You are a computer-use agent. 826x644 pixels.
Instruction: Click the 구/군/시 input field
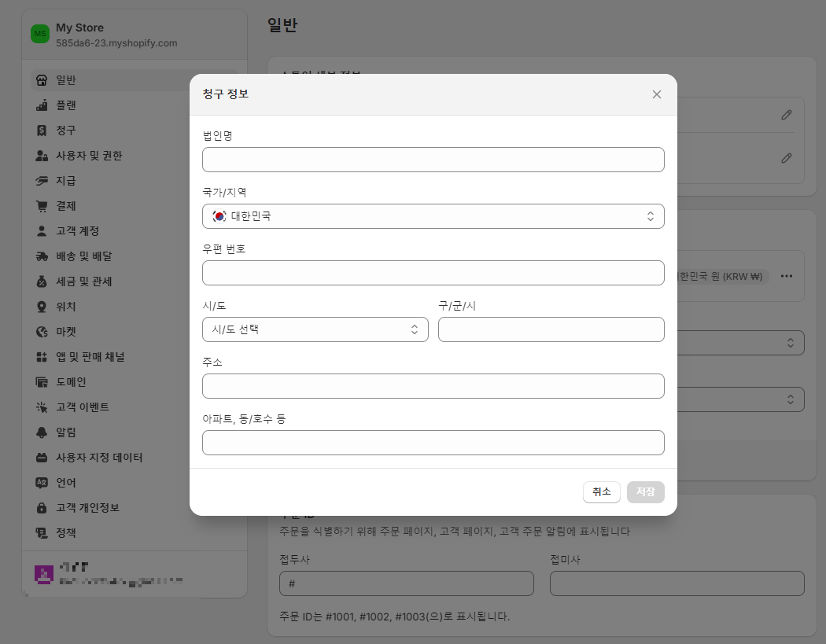(551, 329)
